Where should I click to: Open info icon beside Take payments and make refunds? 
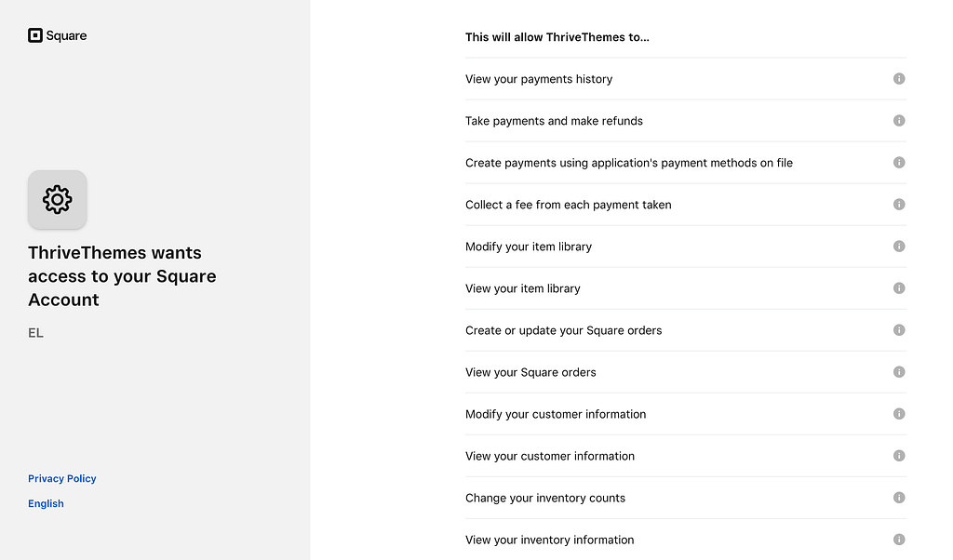tap(899, 121)
